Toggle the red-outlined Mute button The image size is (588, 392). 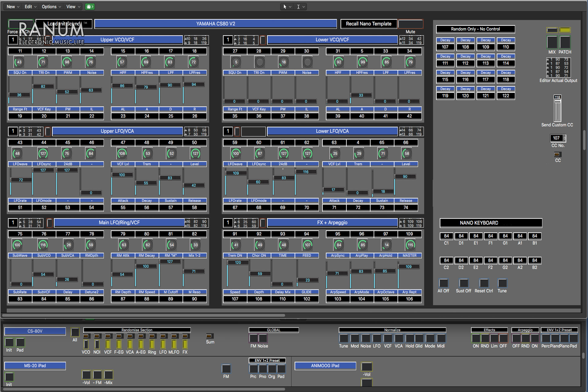point(411,24)
